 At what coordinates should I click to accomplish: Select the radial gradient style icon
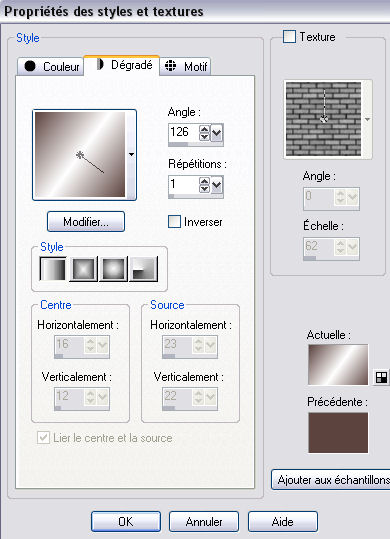point(144,269)
